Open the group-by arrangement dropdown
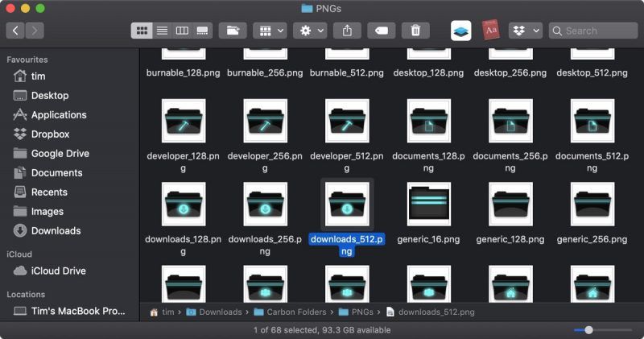This screenshot has width=644, height=339. pos(270,31)
